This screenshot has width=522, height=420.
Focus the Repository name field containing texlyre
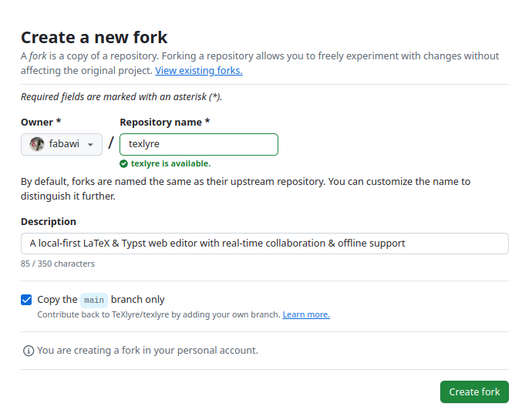coord(199,144)
